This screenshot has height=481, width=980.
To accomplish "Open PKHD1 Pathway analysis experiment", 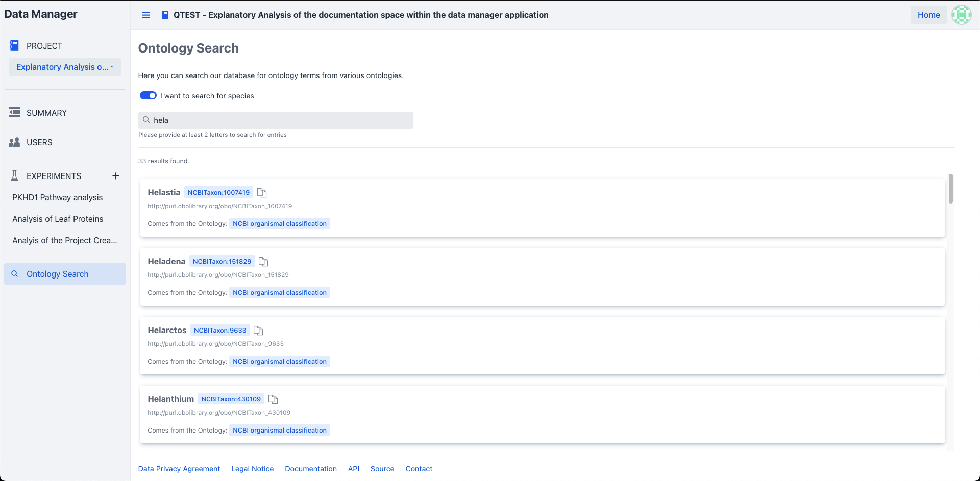I will [x=57, y=197].
